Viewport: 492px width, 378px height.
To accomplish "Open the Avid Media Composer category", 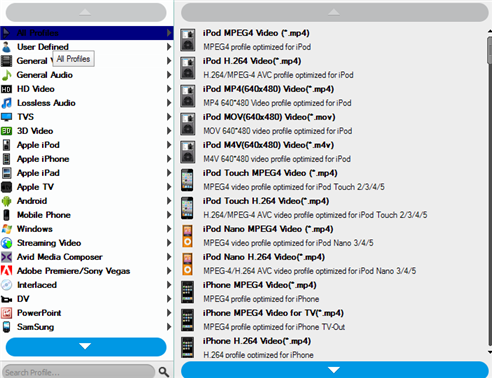I will tap(87, 257).
